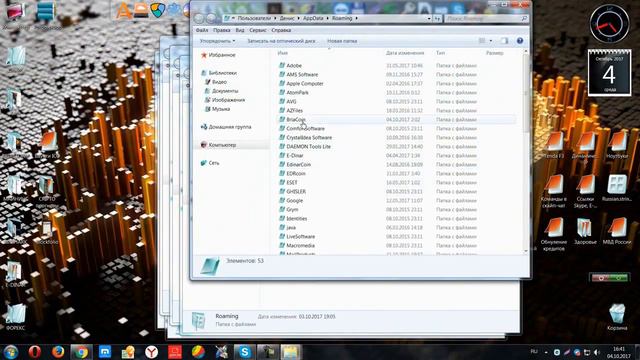The height and width of the screenshot is (360, 640).
Task: Open the Документы library
Action: [225, 91]
